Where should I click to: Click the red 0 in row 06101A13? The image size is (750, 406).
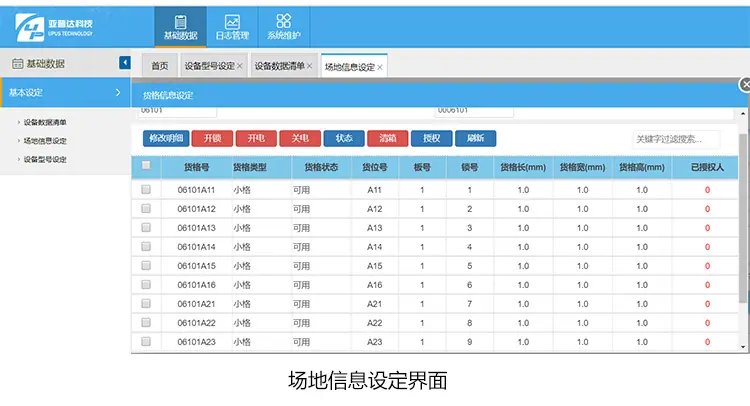(x=707, y=228)
